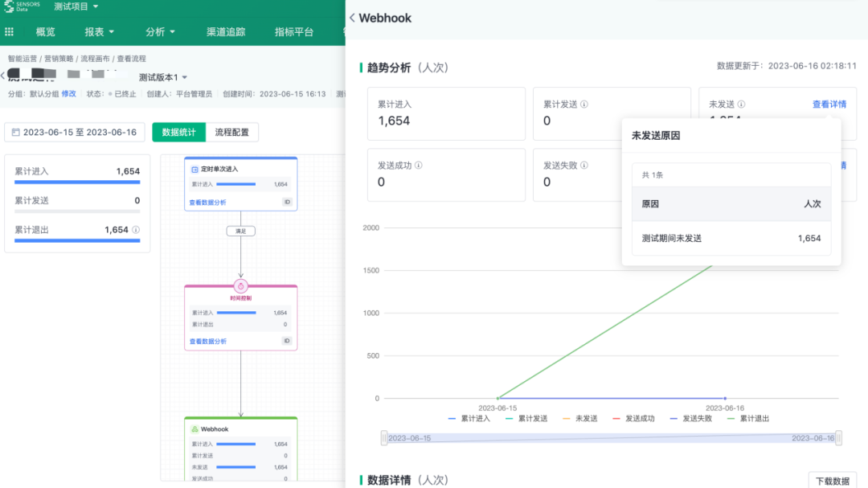This screenshot has width=868, height=488.
Task: Click 查看详情 link in 未发送 card
Action: click(829, 105)
